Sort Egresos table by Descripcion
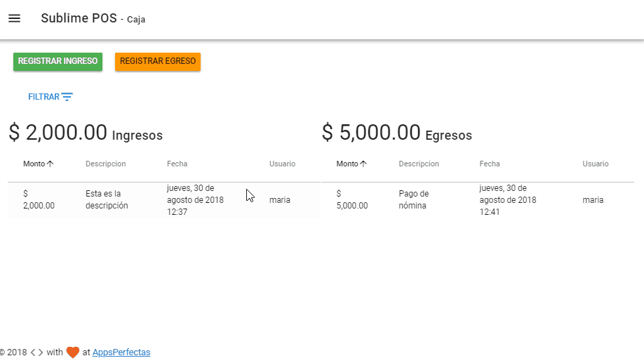The width and height of the screenshot is (644, 363). click(419, 164)
